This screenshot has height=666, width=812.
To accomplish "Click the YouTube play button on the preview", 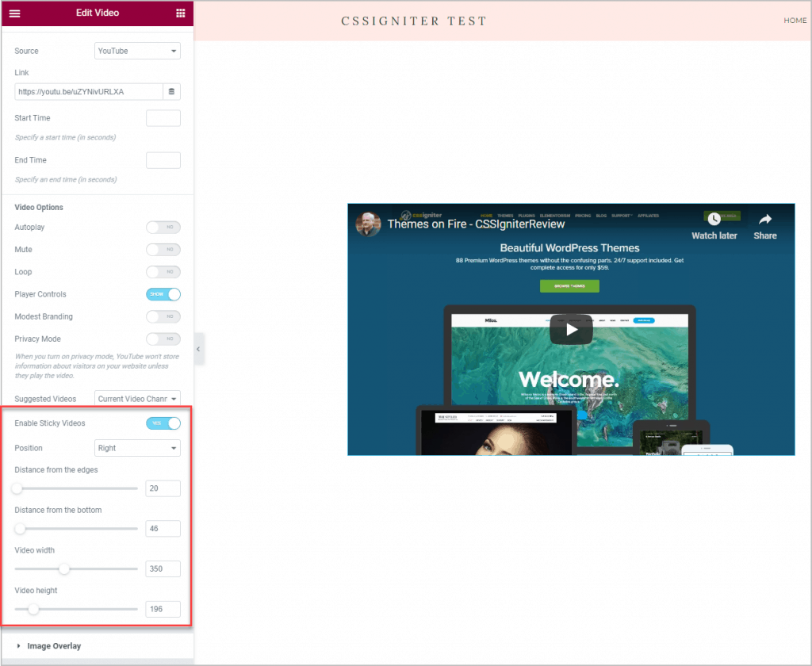I will pos(570,329).
